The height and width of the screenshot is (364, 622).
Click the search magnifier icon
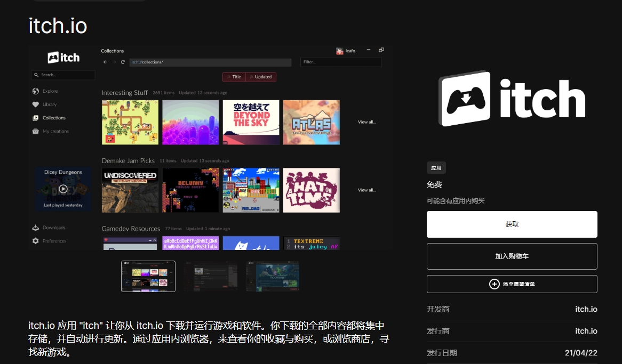36,75
